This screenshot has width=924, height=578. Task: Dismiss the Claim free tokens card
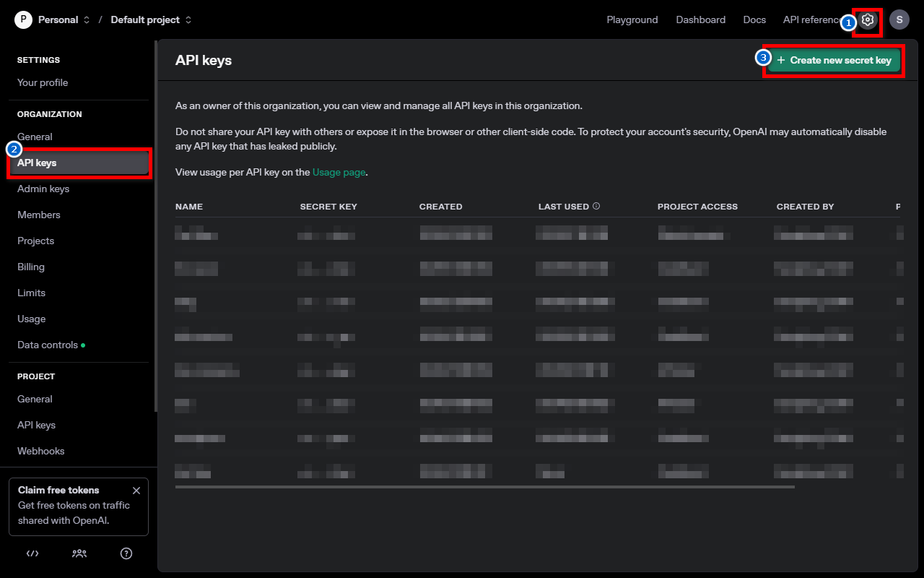tap(136, 491)
